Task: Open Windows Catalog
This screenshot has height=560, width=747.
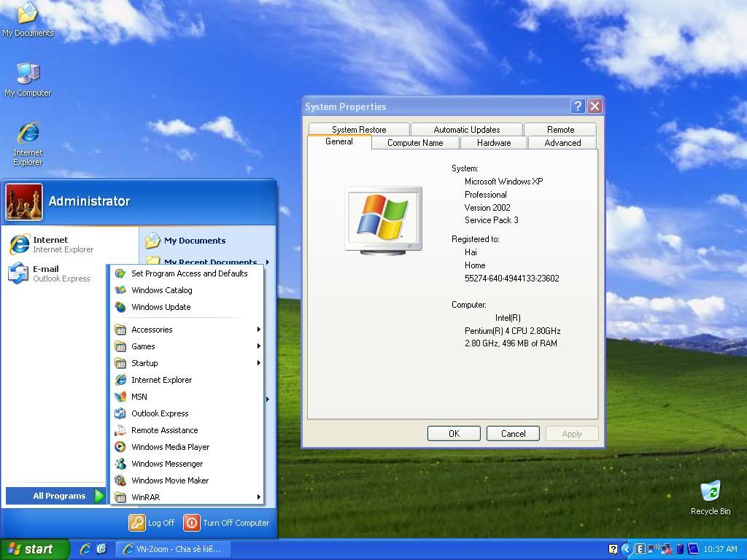Action: point(187,290)
